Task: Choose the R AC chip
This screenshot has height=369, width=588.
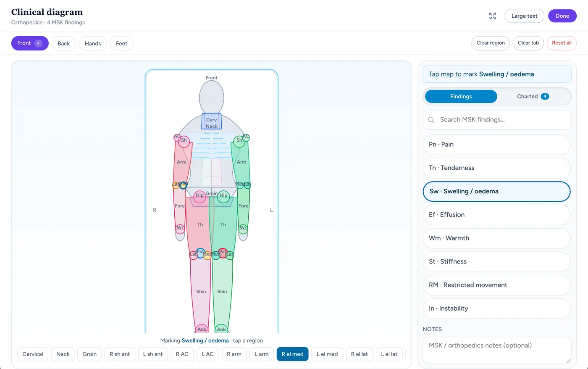Action: pyautogui.click(x=182, y=354)
